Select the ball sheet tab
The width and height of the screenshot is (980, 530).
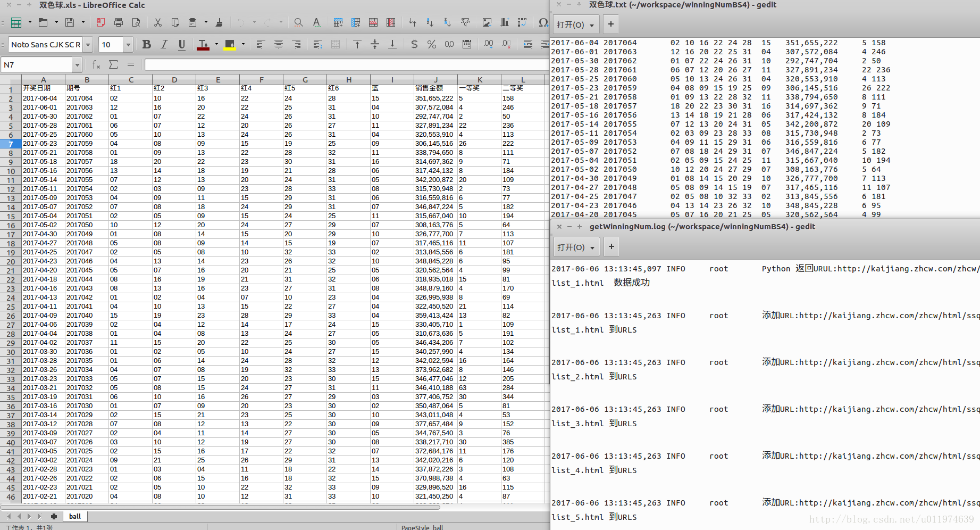75,516
